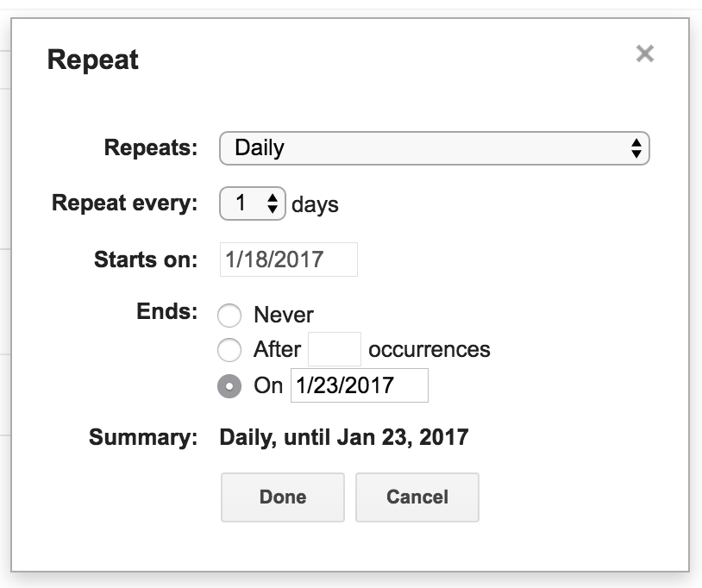Image resolution: width=702 pixels, height=588 pixels.
Task: Click the word days beside the interval
Action: coord(315,205)
